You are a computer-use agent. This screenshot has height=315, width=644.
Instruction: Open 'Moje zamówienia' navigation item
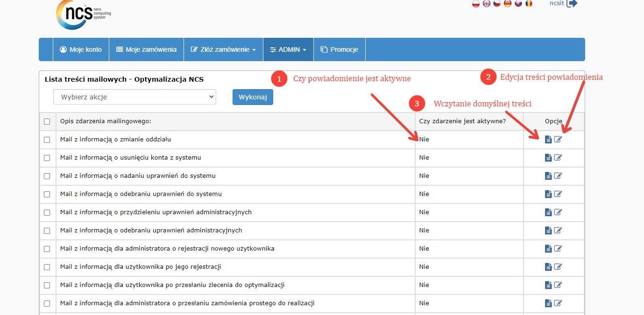point(146,49)
